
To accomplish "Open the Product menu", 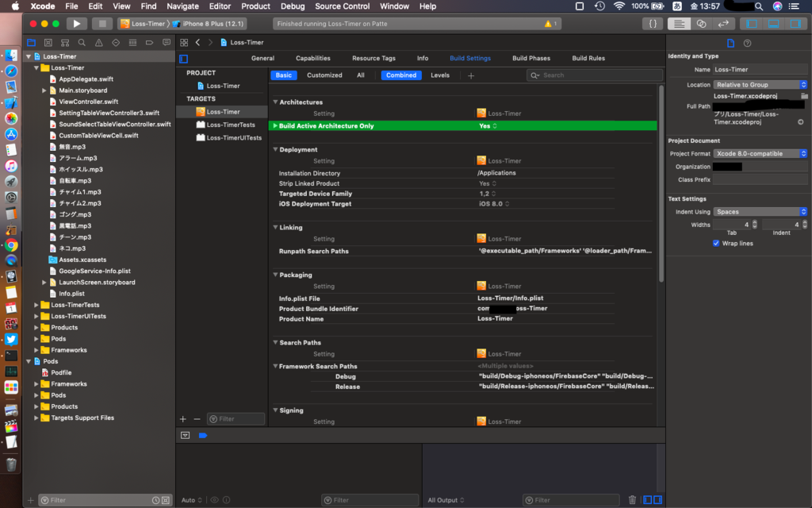I will [256, 6].
